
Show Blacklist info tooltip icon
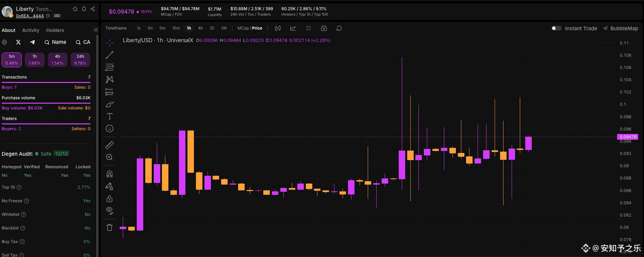[23, 228]
